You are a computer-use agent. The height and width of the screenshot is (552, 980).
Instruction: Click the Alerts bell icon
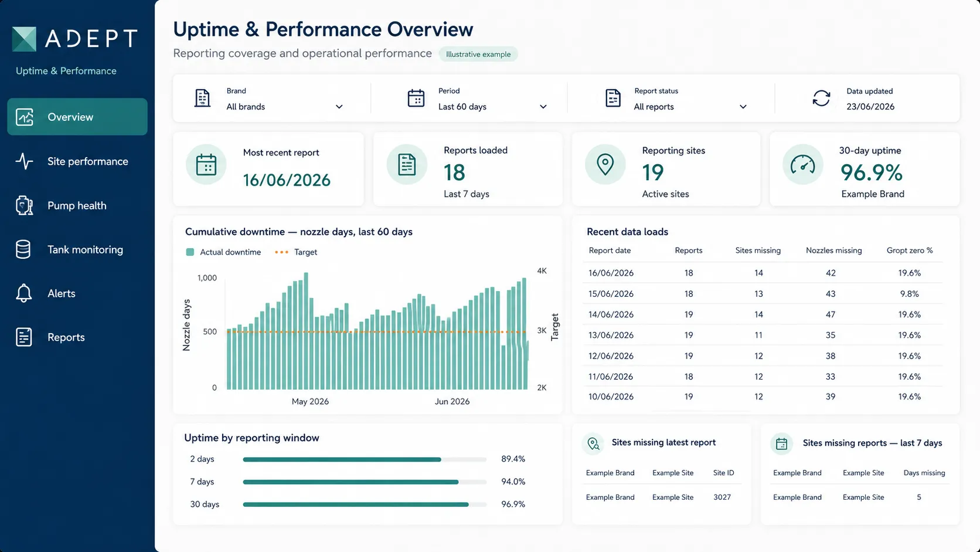coord(24,293)
